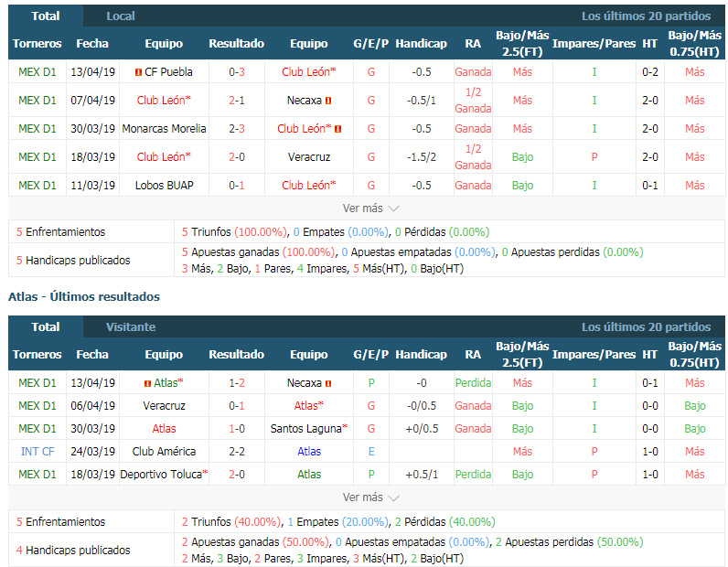
Task: Select the Total tab in Atlas table
Action: tap(46, 326)
